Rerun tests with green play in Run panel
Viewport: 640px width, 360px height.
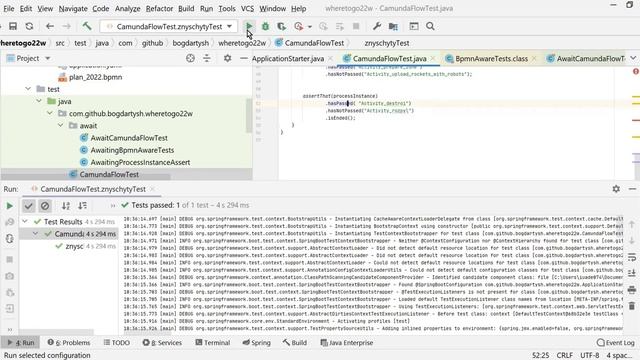[9, 206]
